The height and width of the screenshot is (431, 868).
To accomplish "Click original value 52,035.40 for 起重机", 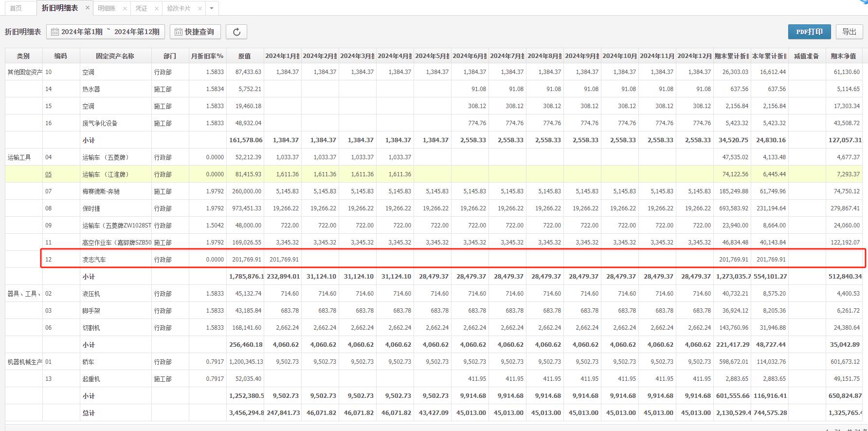I will pos(248,379).
